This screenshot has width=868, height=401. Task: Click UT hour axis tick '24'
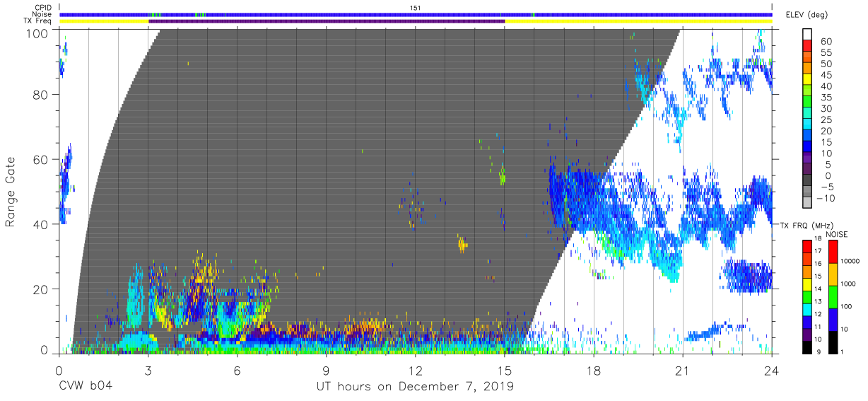771,371
